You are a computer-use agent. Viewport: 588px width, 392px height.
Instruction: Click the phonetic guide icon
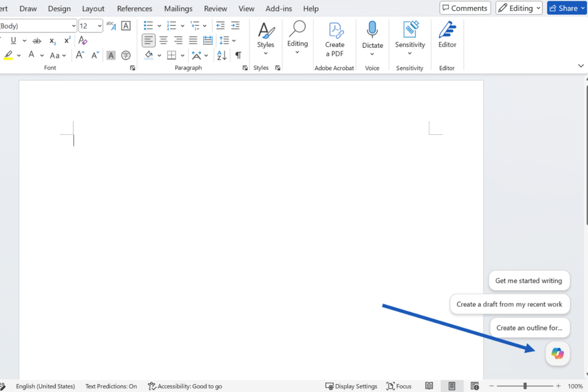111,26
